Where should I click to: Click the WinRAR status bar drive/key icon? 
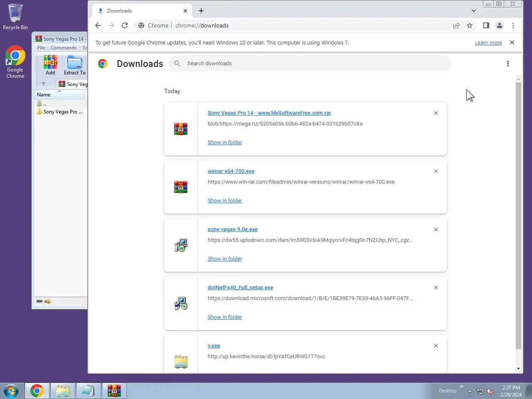[43, 301]
